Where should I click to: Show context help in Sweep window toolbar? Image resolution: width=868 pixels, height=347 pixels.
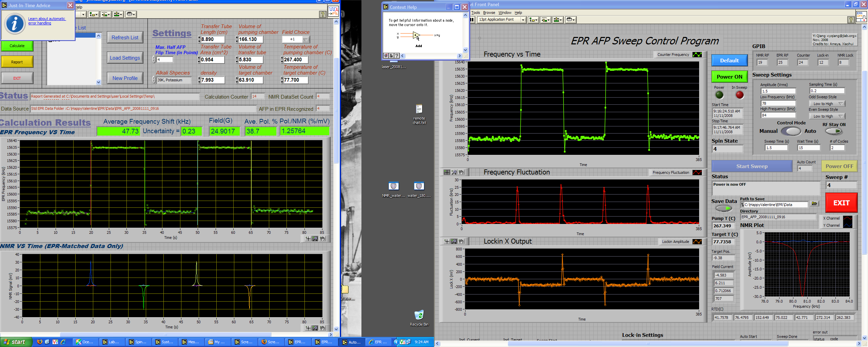[850, 20]
